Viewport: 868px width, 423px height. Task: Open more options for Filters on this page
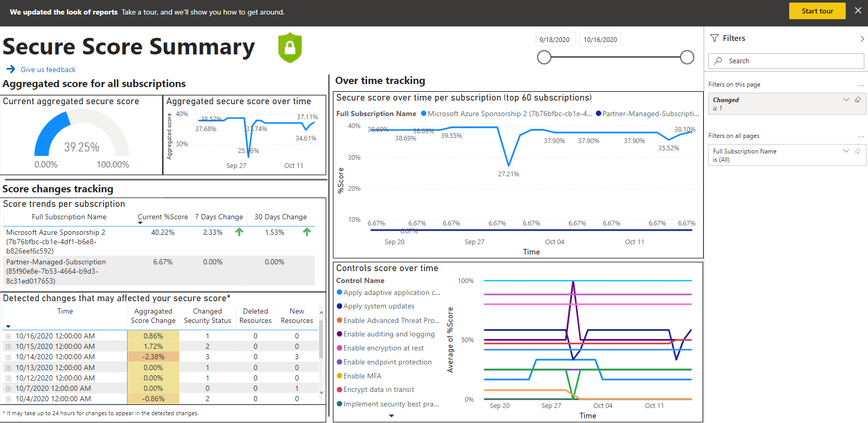[x=861, y=85]
